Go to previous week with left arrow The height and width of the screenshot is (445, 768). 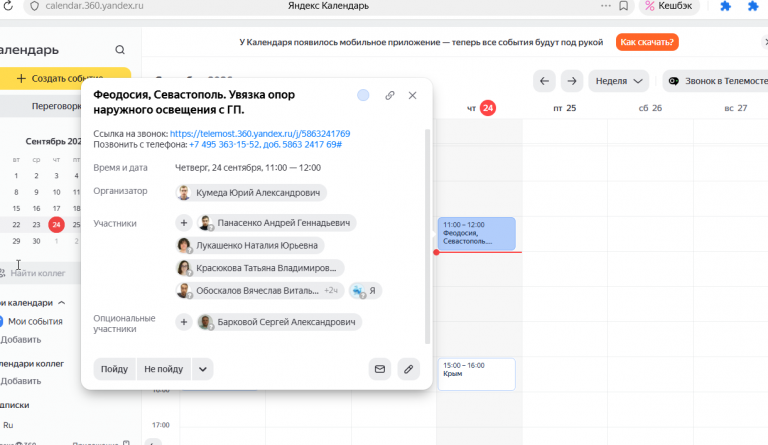pyautogui.click(x=544, y=81)
